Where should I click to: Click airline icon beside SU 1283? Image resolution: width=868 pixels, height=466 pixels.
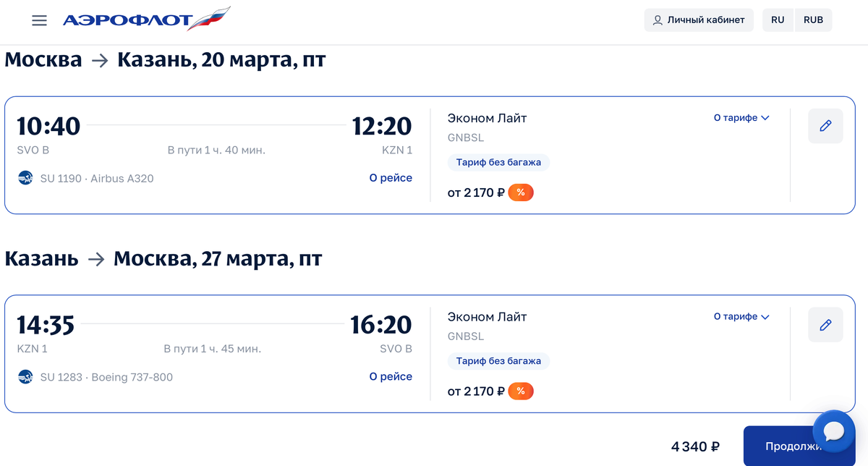click(25, 377)
